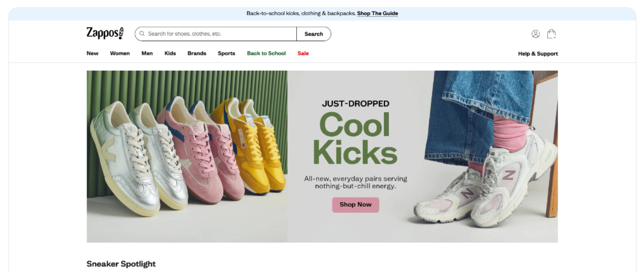Screen dimensions: 644x272
Task: Open the Sports menu
Action: pos(226,53)
